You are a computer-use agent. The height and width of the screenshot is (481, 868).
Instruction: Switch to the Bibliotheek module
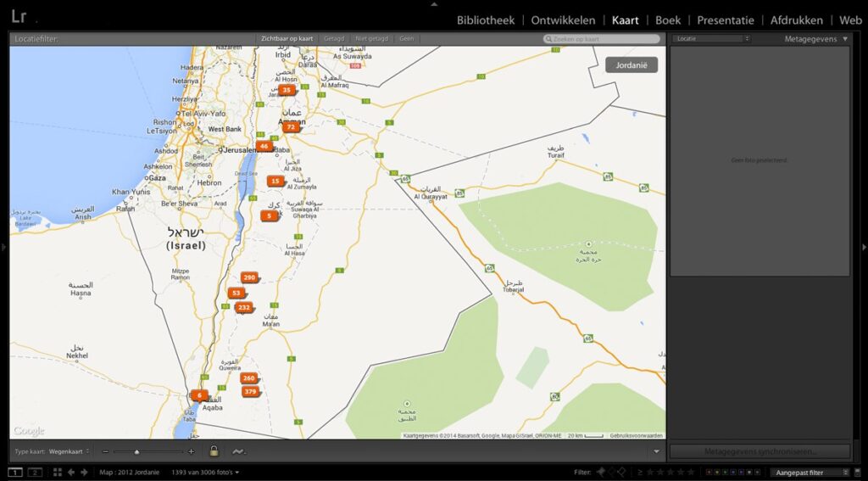(486, 20)
